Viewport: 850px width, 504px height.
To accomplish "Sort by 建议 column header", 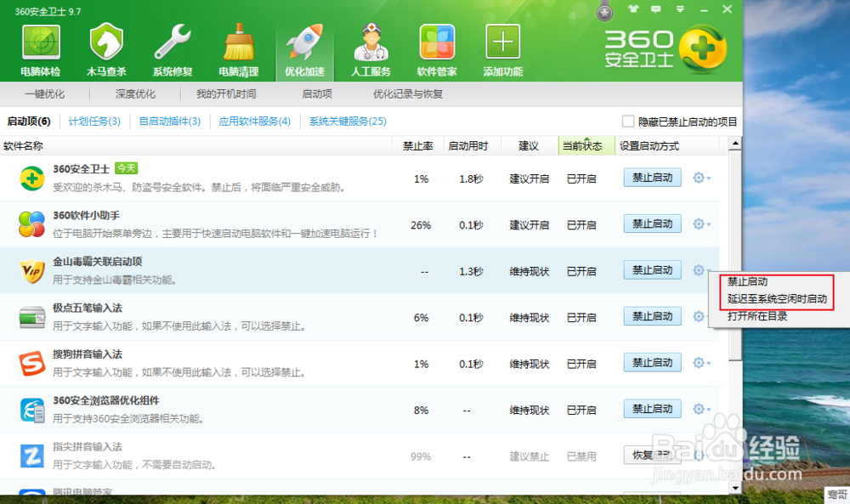I will pos(529,146).
